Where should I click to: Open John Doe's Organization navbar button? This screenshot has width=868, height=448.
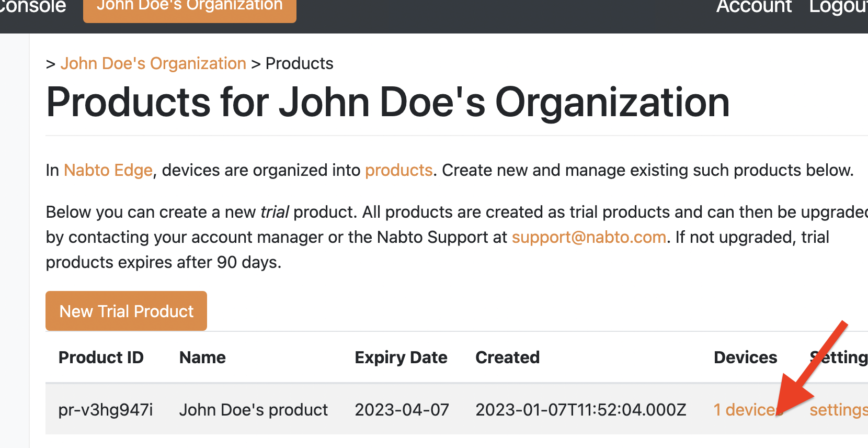[x=189, y=7]
